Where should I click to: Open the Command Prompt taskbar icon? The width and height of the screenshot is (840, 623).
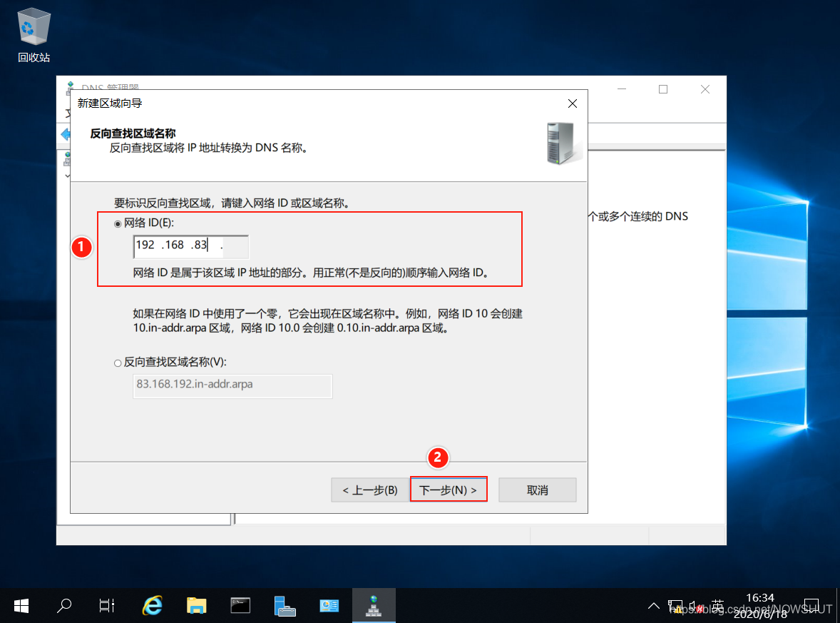(240, 606)
